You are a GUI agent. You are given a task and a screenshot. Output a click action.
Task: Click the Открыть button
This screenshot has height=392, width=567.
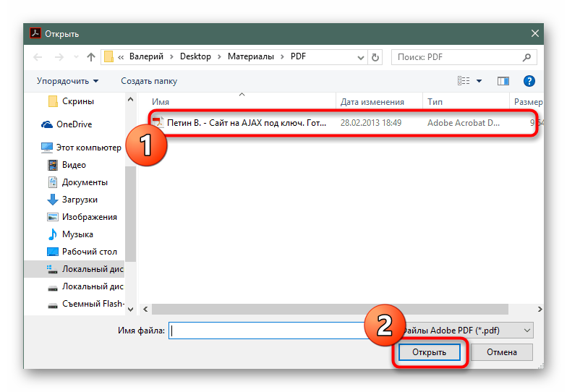coord(430,351)
